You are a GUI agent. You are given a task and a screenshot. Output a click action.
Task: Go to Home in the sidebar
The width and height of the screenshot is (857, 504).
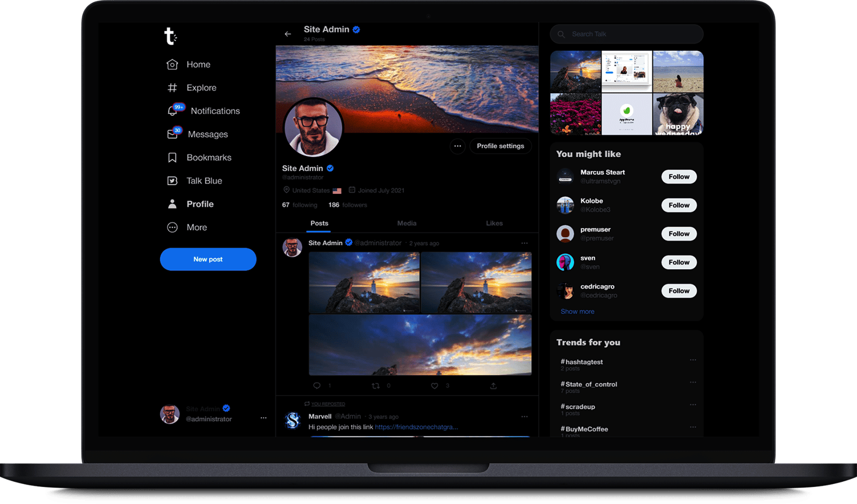[x=189, y=65]
